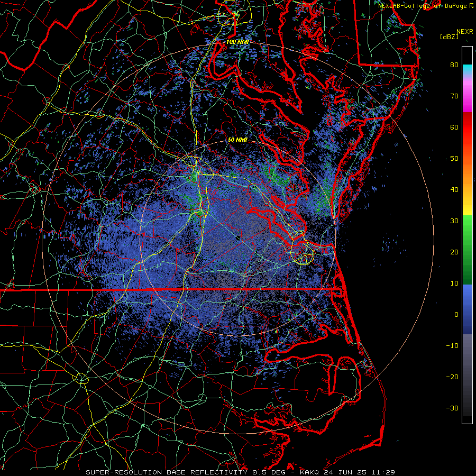This screenshot has width=476, height=476.
Task: Click the 50 NMI range ring label
Action: [237, 140]
